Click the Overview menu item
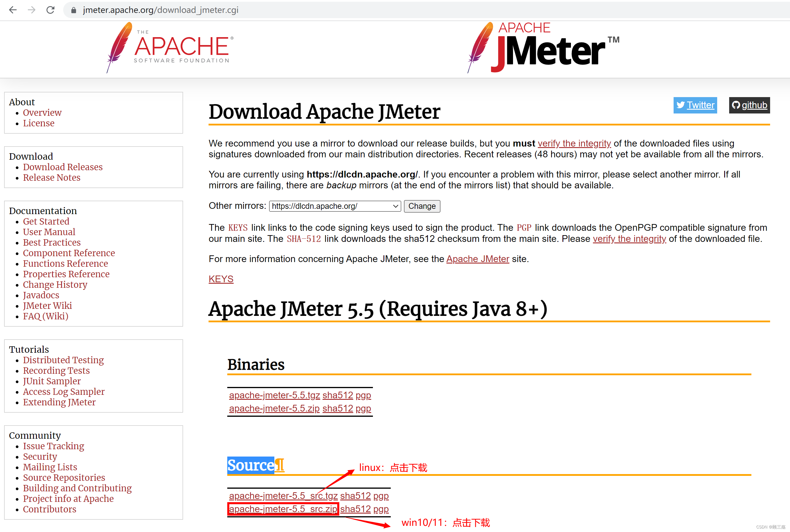790x532 pixels. pyautogui.click(x=42, y=112)
